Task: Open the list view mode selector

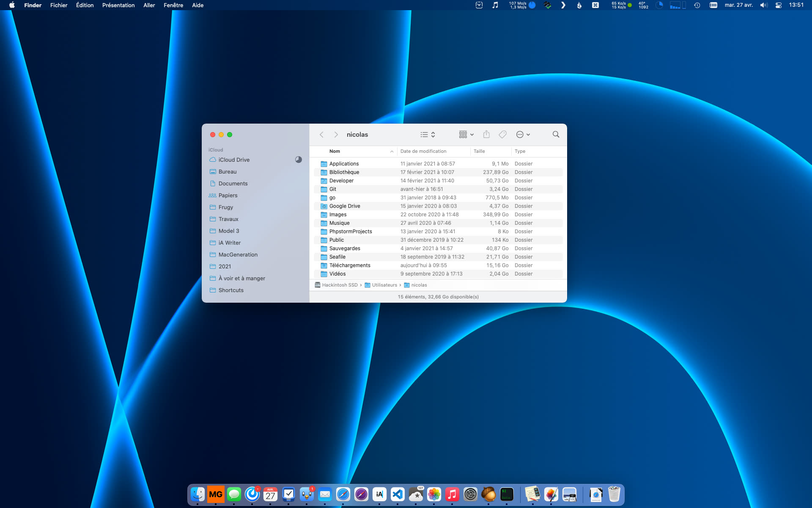Action: pyautogui.click(x=428, y=135)
